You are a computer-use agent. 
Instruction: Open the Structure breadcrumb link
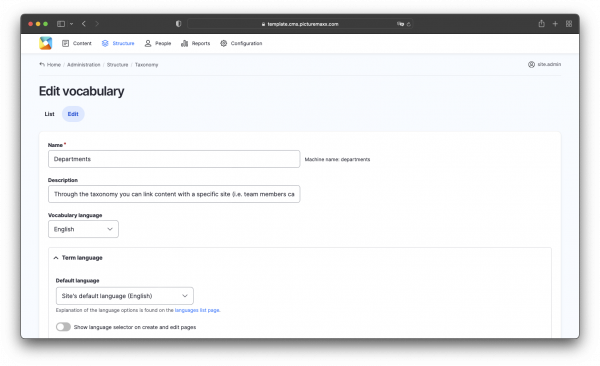coord(117,65)
